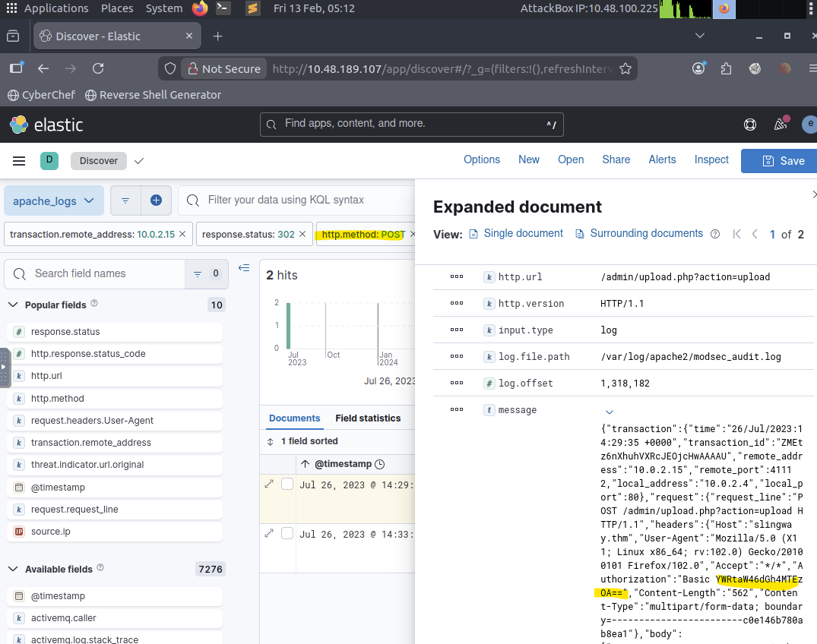The image size is (817, 644).
Task: Collapse the Available fields section
Action: tap(14, 569)
